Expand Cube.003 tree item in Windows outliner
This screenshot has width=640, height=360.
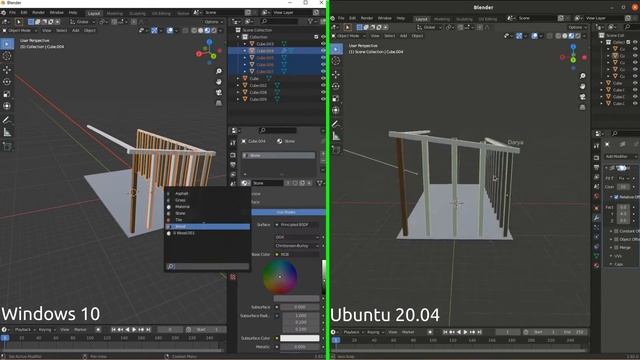coord(245,44)
